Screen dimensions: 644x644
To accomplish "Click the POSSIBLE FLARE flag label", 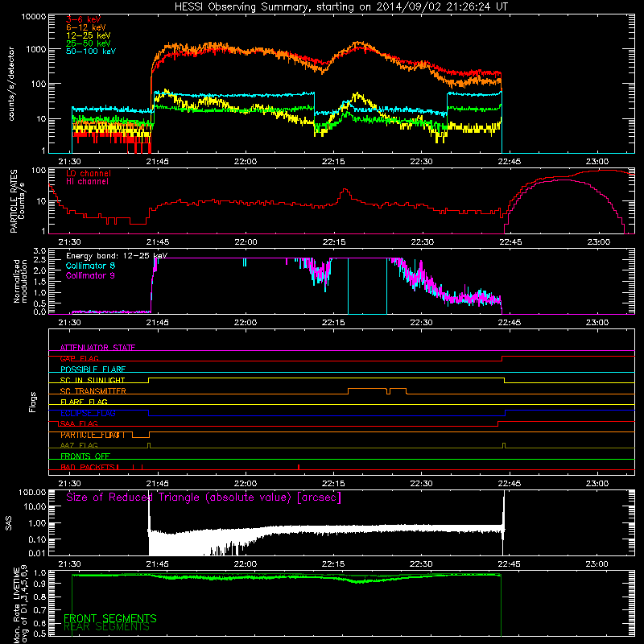I will pos(93,369).
